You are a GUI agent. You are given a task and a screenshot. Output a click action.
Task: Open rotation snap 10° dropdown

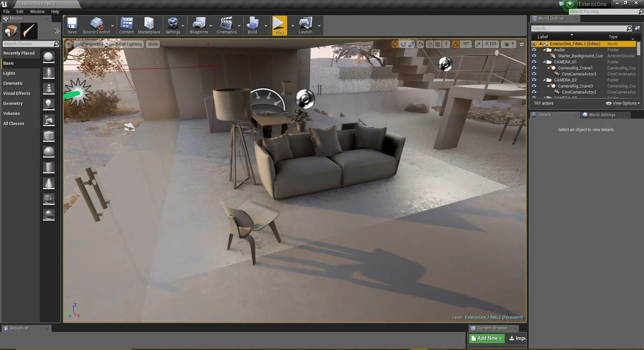(x=466, y=44)
